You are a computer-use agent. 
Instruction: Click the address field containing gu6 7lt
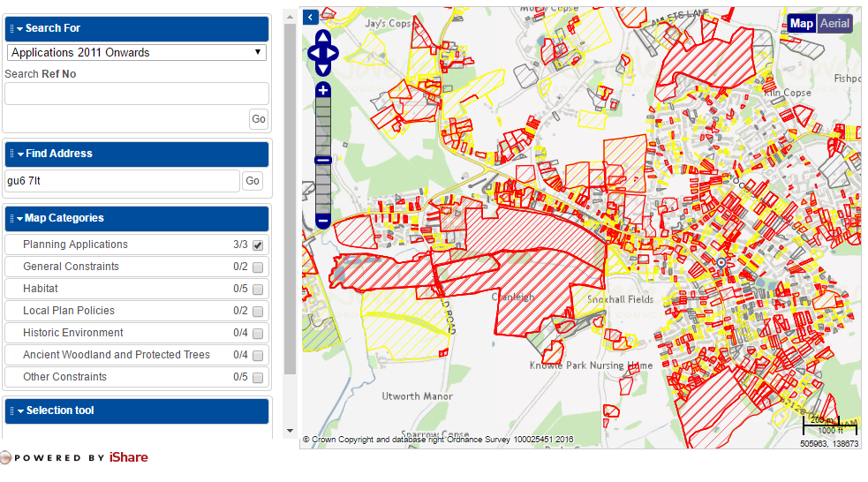coord(123,181)
